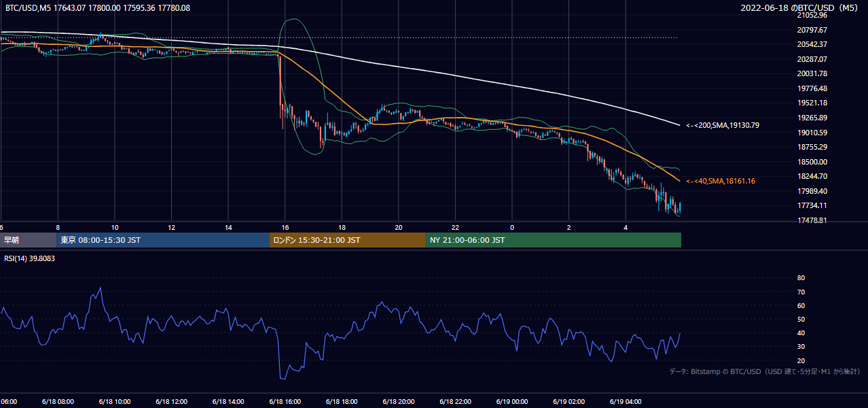Screen dimensions: 868x408
Task: Click the 6/18 08:00 date label
Action: 58,401
